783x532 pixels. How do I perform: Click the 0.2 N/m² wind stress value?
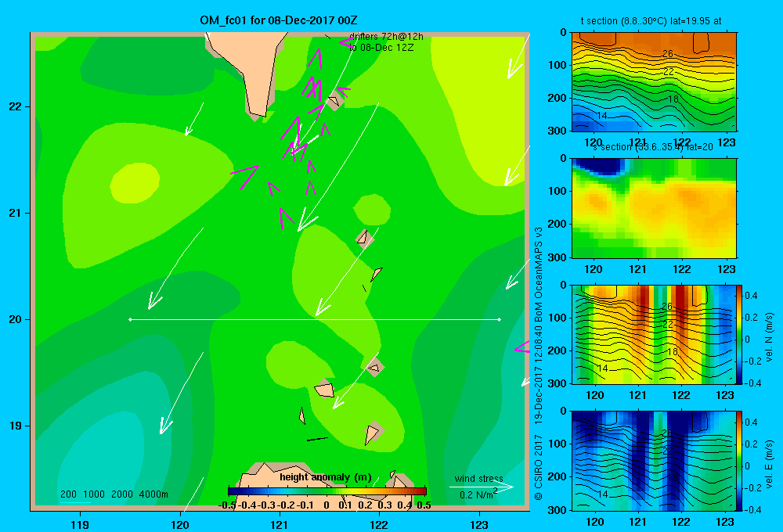[478, 494]
